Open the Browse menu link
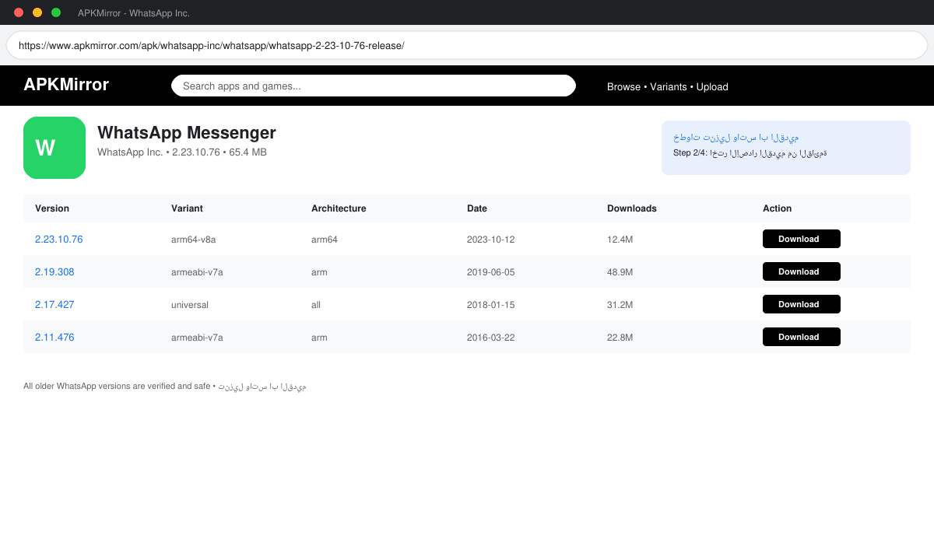This screenshot has width=934, height=560. (623, 86)
